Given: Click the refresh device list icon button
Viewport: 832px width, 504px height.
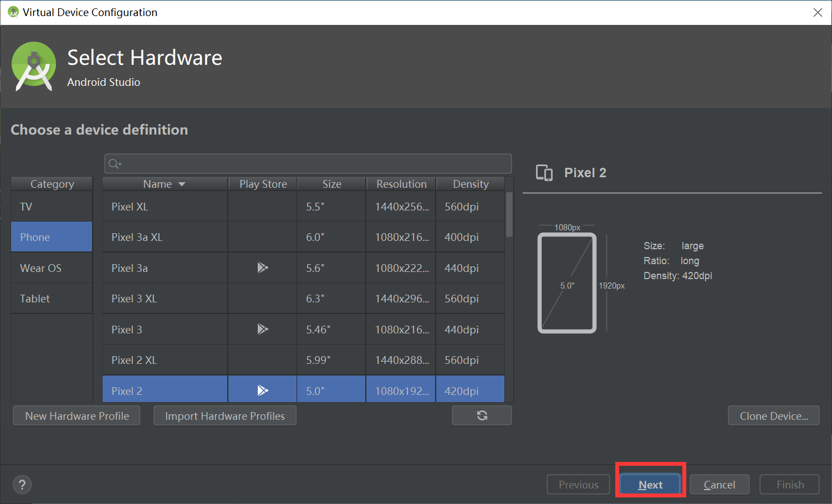Looking at the screenshot, I should coord(482,415).
